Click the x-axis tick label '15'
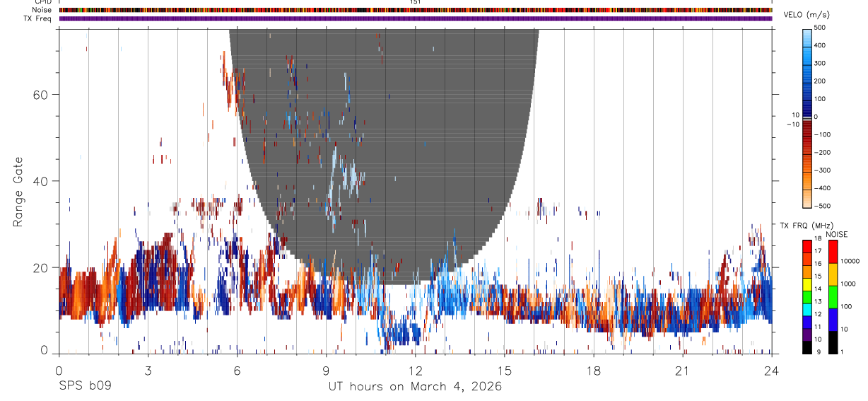This screenshot has width=868, height=401. [504, 370]
